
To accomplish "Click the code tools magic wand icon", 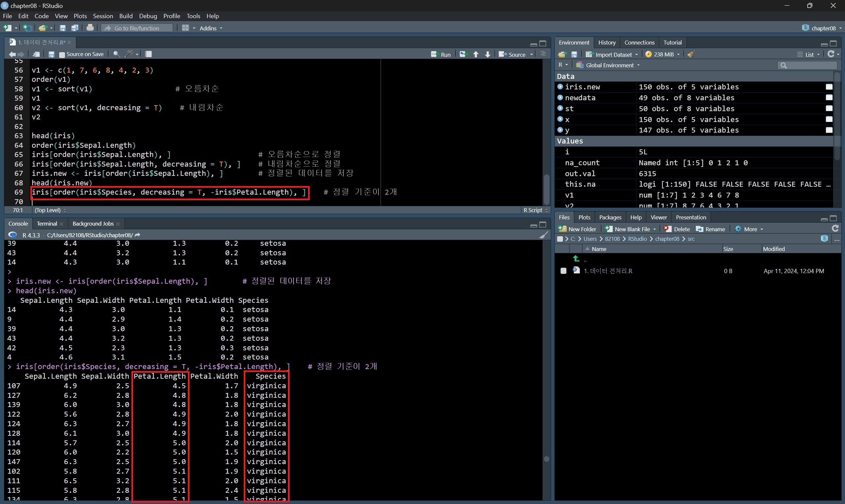I will (x=129, y=54).
